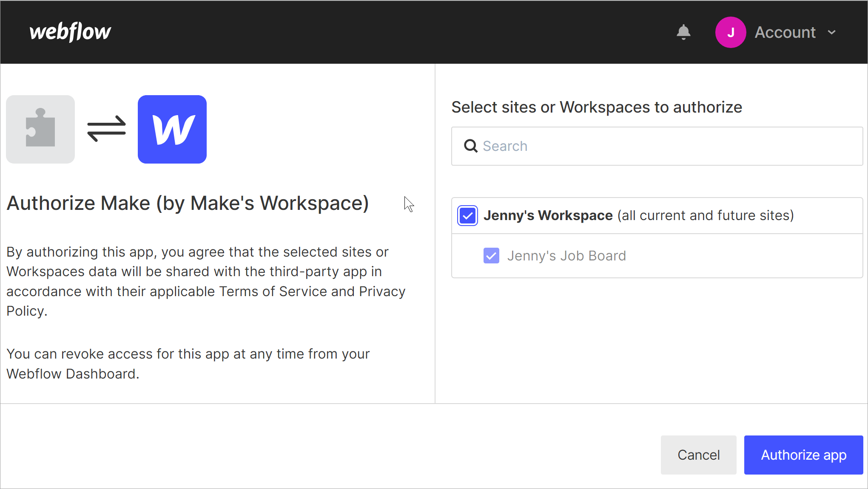Screen dimensions: 868x489
Task: Click the two-way transfer arrows icon
Action: pos(106,129)
